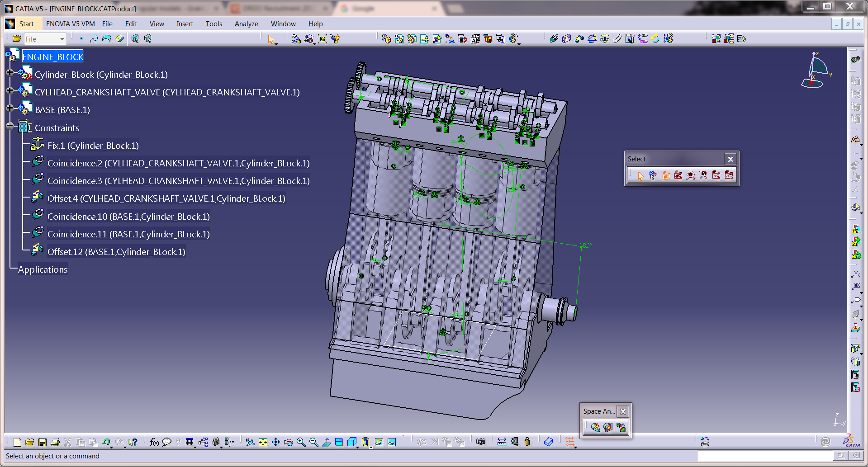
Task: Expand the BASE (BASE.1) node
Action: pos(10,108)
